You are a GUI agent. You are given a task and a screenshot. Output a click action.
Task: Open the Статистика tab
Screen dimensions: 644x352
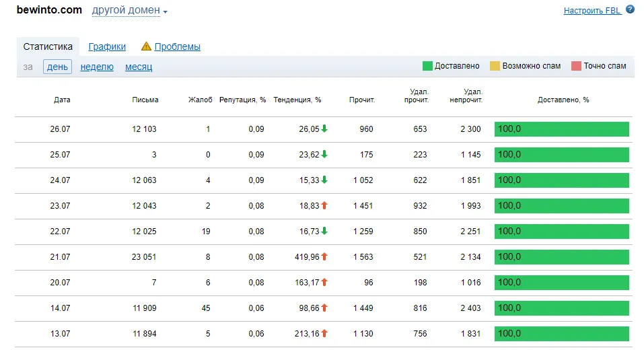[48, 46]
